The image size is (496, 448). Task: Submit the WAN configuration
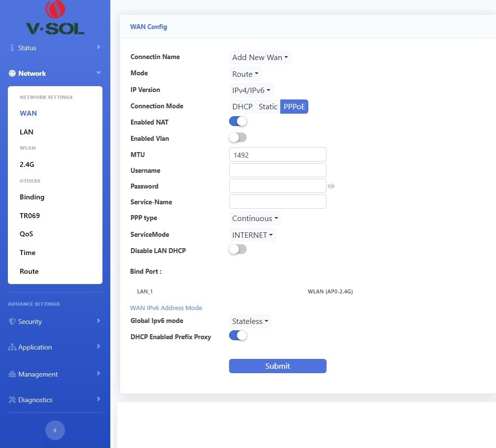[277, 366]
